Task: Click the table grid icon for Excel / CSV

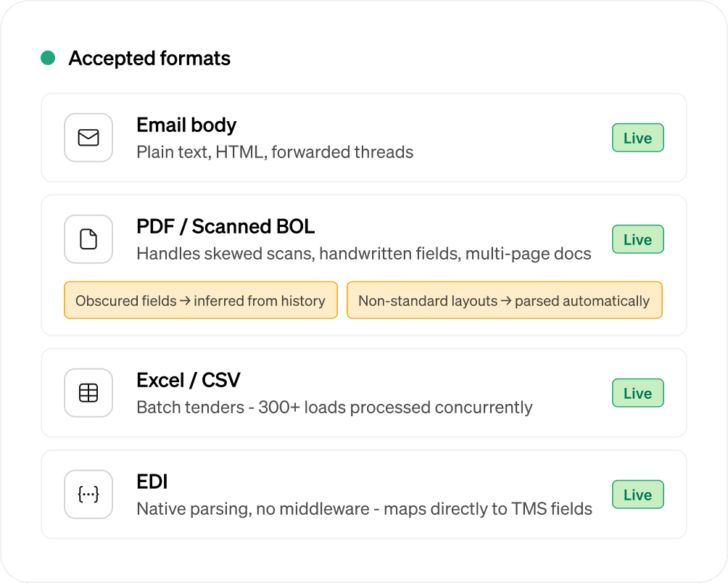Action: 88,393
